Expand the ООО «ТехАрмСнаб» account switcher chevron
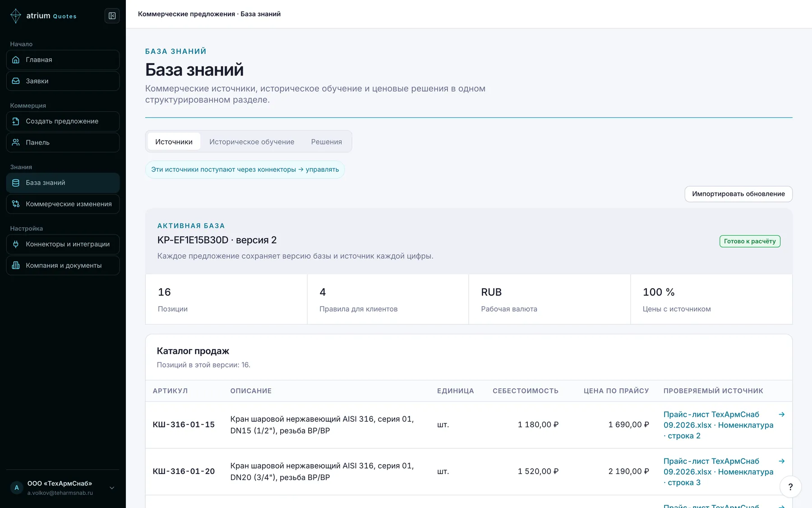 point(112,488)
